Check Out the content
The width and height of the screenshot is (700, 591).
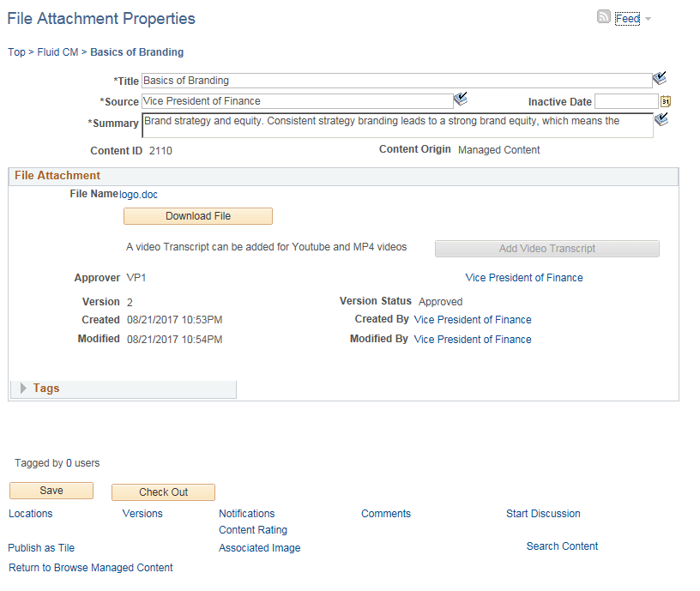tap(163, 491)
